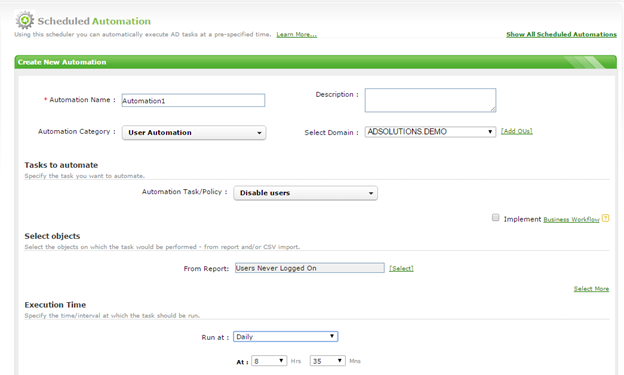Click the Create New Automation header bar
Viewport: 624px width, 375px height.
pos(316,62)
